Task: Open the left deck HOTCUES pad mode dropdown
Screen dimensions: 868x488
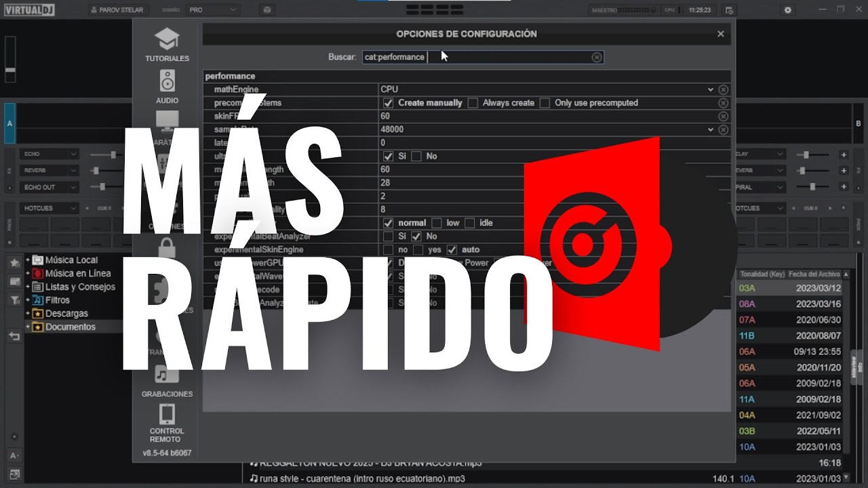Action: (x=50, y=208)
